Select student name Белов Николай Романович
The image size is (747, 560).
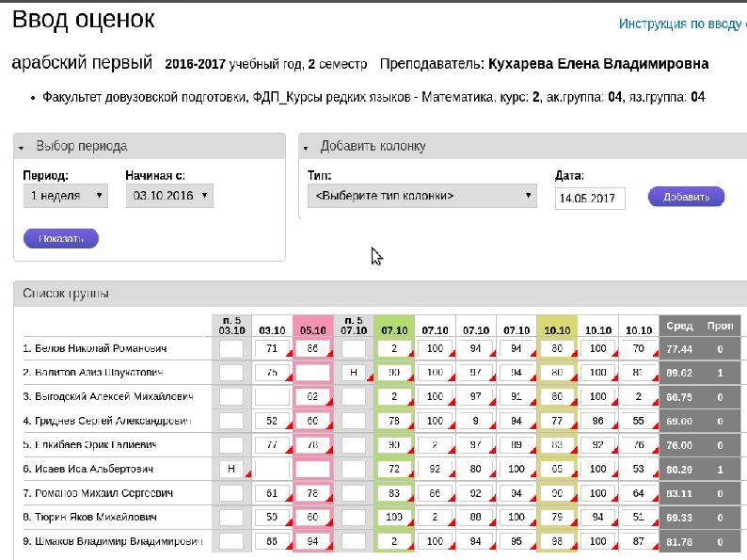click(x=101, y=348)
